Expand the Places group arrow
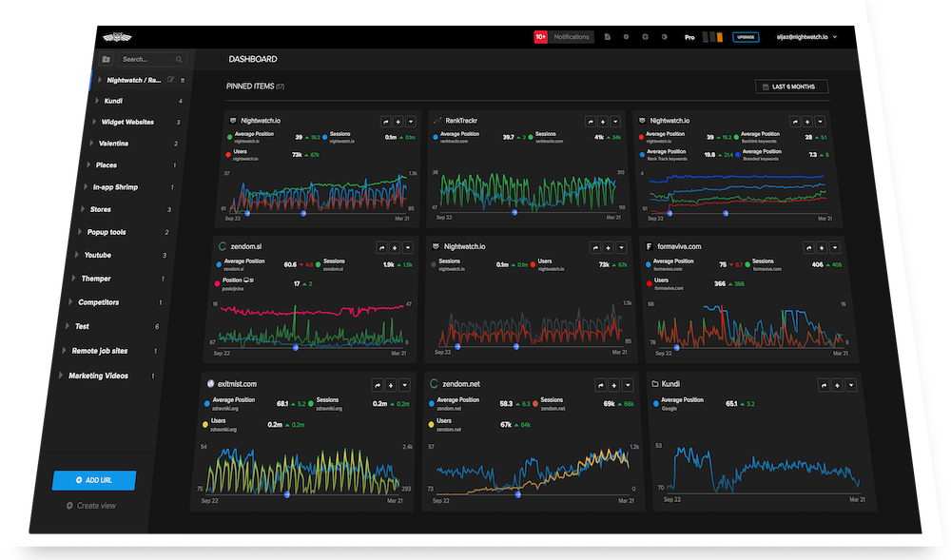This screenshot has width=951, height=560. click(x=88, y=164)
